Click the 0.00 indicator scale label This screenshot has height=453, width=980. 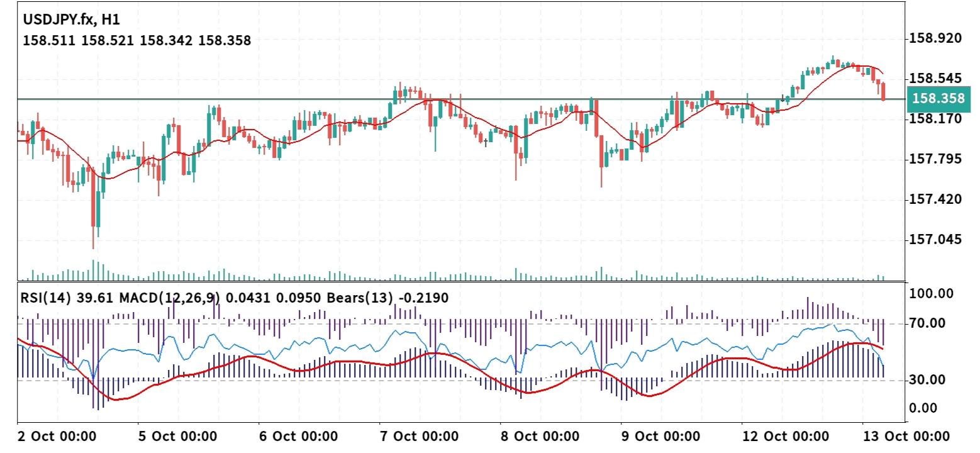pyautogui.click(x=924, y=408)
